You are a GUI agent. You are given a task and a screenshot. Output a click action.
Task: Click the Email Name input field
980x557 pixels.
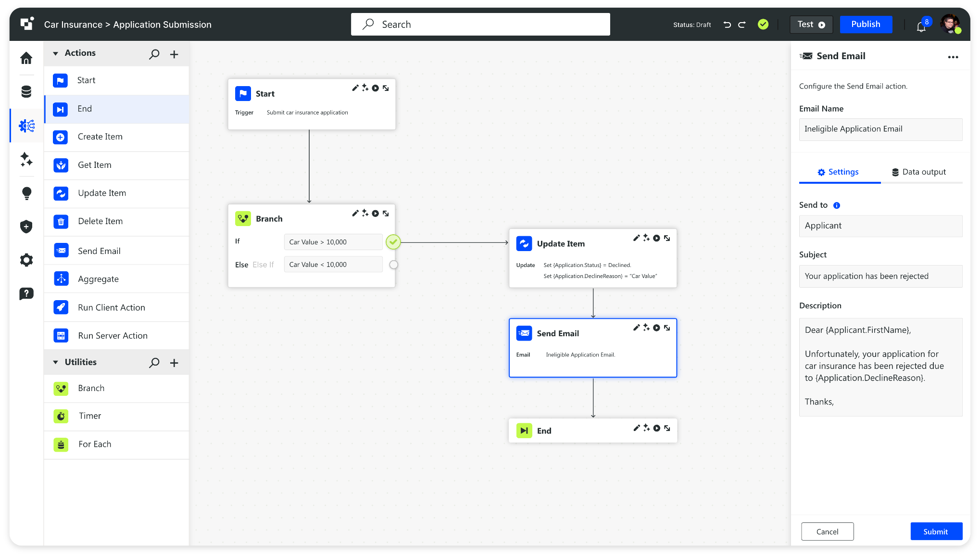[x=879, y=128]
